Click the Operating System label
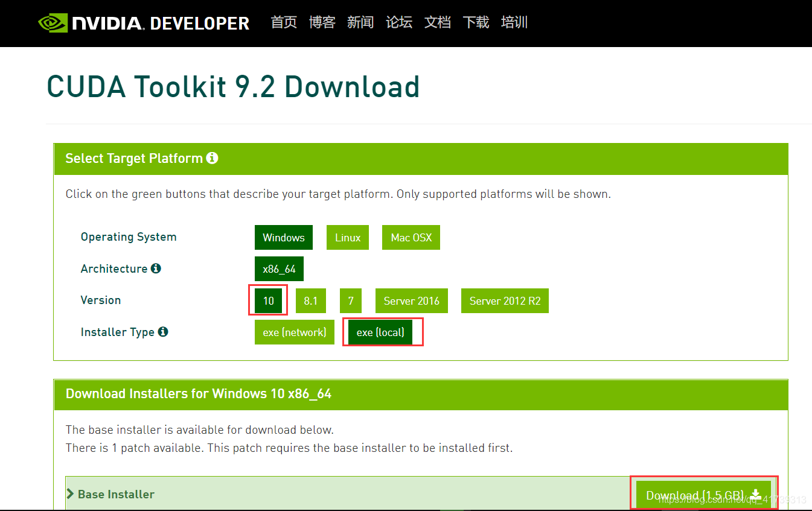 coord(129,237)
